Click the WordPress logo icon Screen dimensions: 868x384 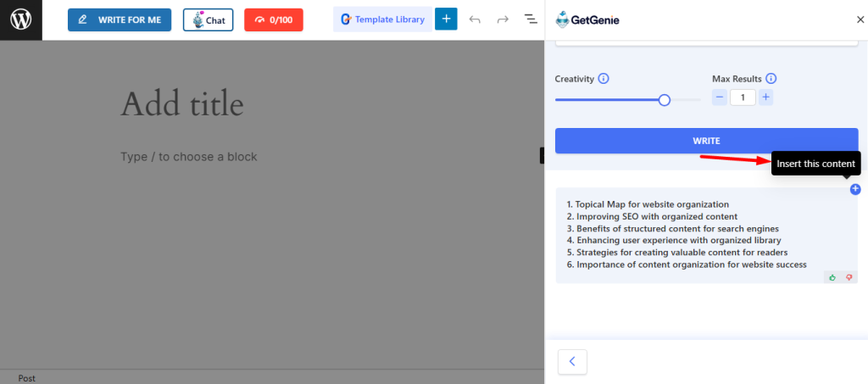[x=20, y=19]
